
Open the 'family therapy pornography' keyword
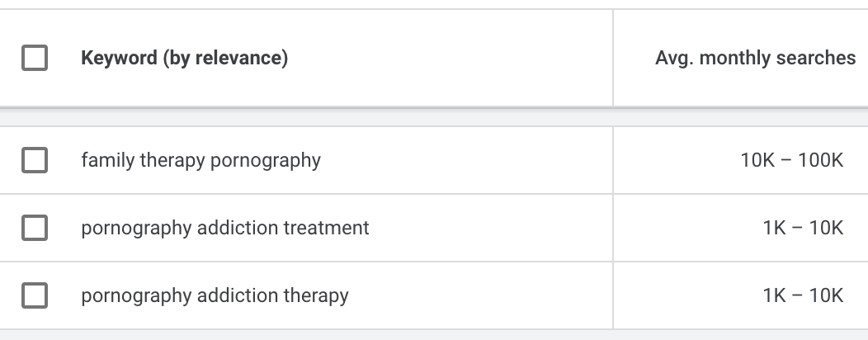200,160
